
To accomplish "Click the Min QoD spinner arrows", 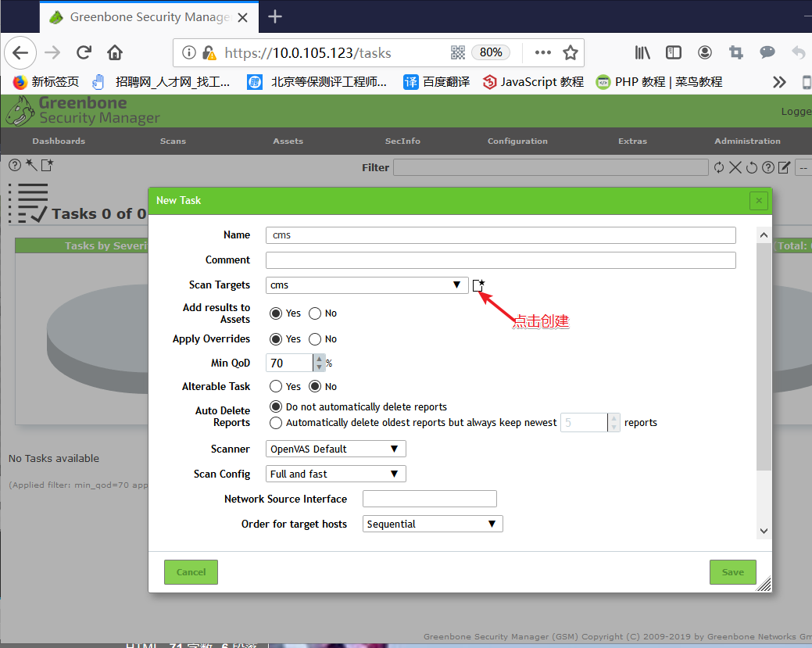I will pos(319,363).
